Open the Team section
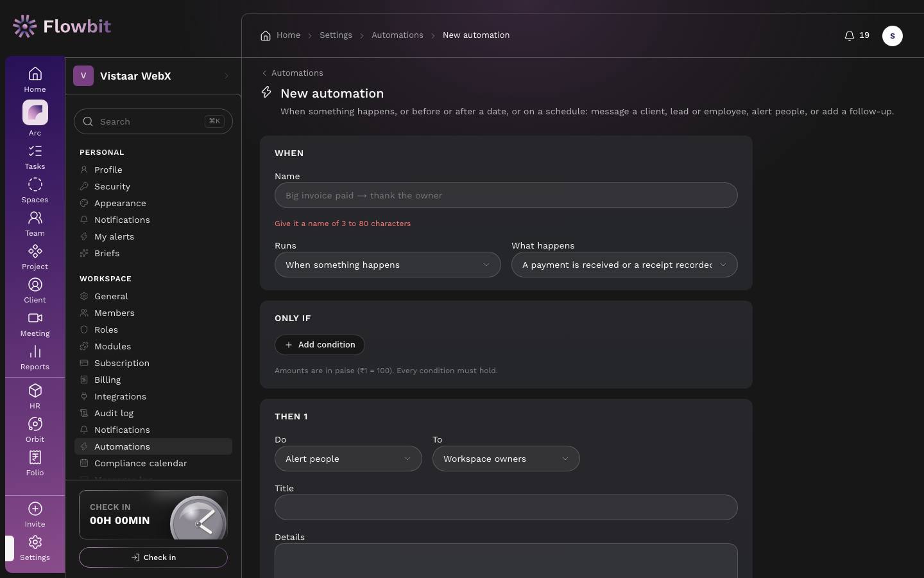 tap(35, 224)
